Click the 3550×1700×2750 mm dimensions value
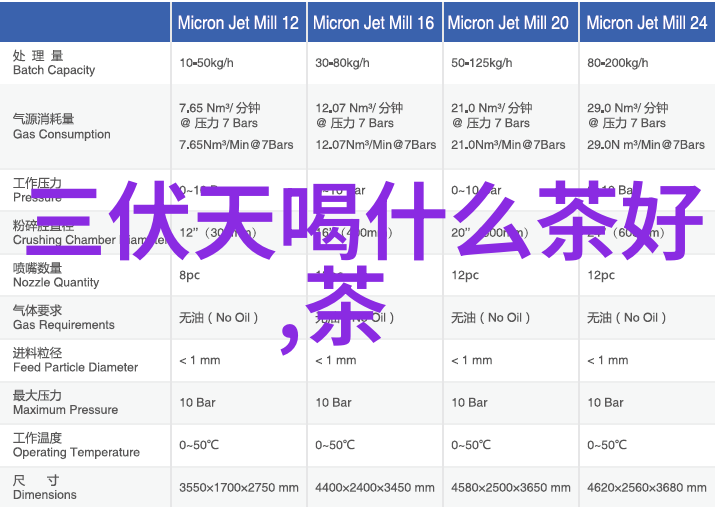The width and height of the screenshot is (722, 507). [239, 488]
